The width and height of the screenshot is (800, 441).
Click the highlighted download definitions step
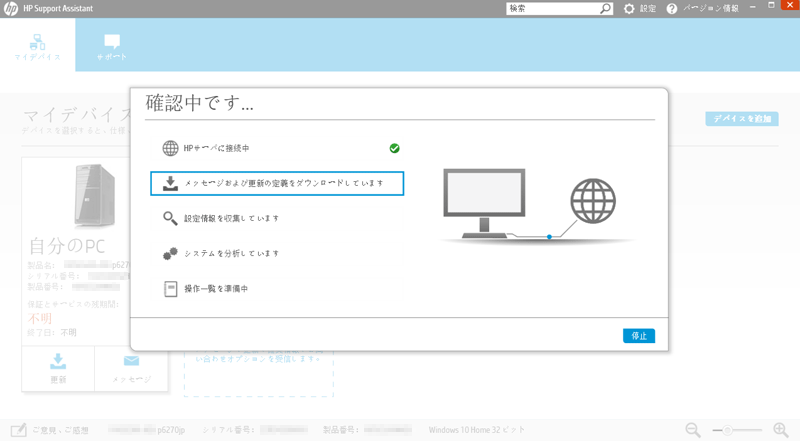(x=277, y=184)
